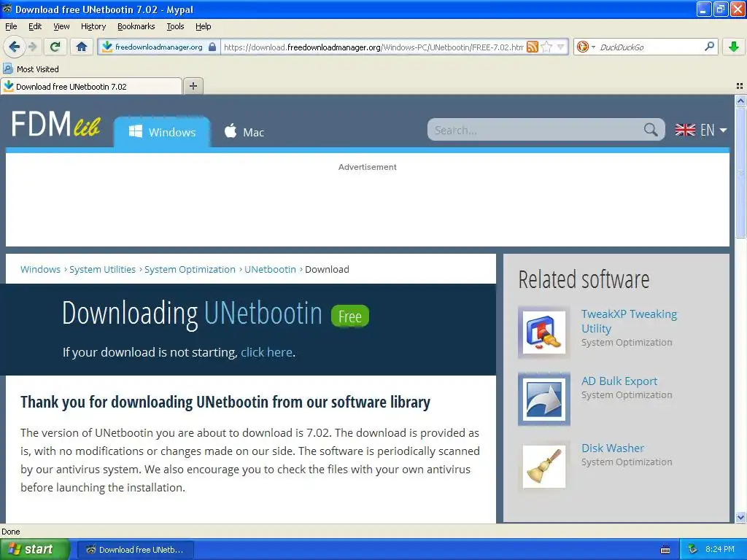Viewport: 747px width, 560px height.
Task: Switch to the Windows platform tab
Action: point(162,132)
